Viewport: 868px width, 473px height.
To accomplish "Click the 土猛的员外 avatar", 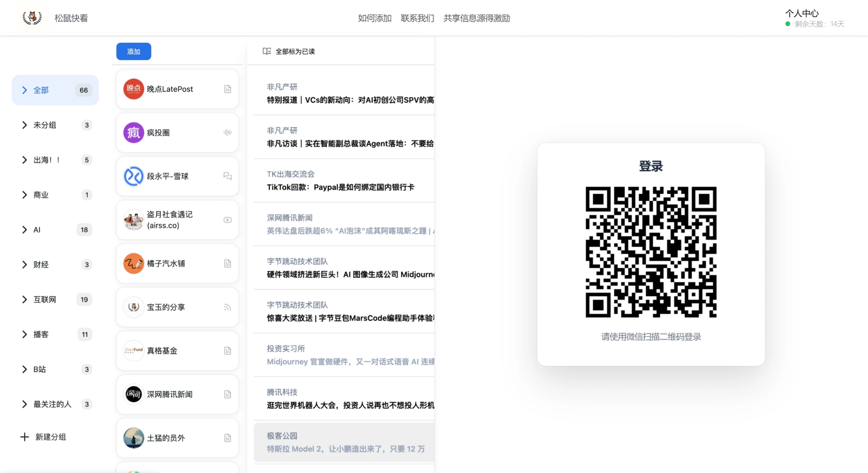I will (133, 438).
